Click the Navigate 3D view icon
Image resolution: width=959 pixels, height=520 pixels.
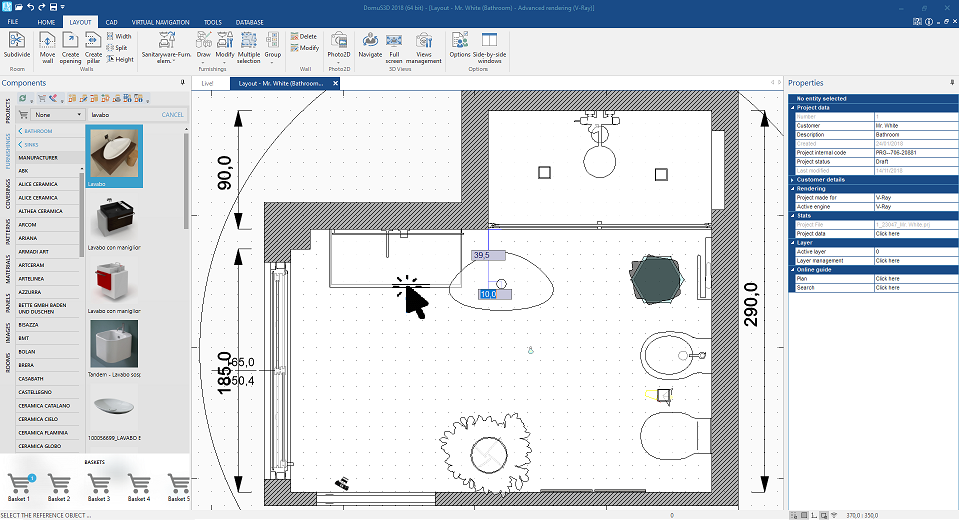370,45
